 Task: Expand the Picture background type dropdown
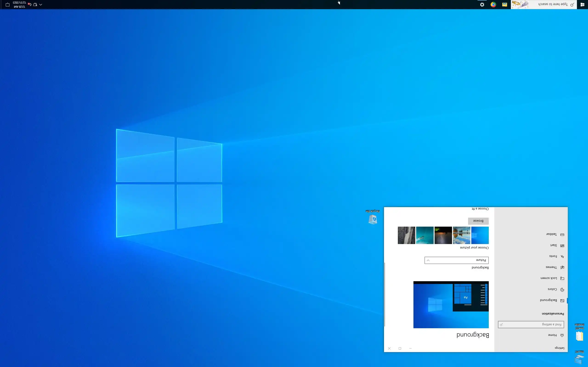(456, 260)
